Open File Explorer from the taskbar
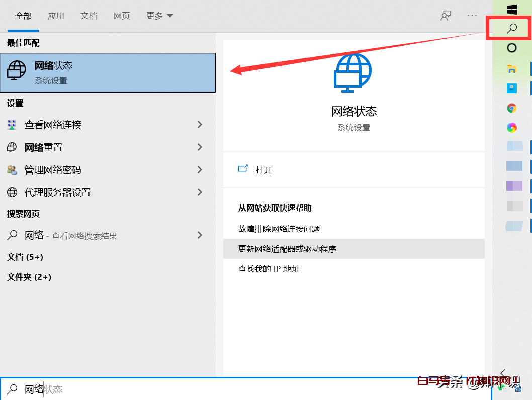The height and width of the screenshot is (400, 532). click(511, 68)
